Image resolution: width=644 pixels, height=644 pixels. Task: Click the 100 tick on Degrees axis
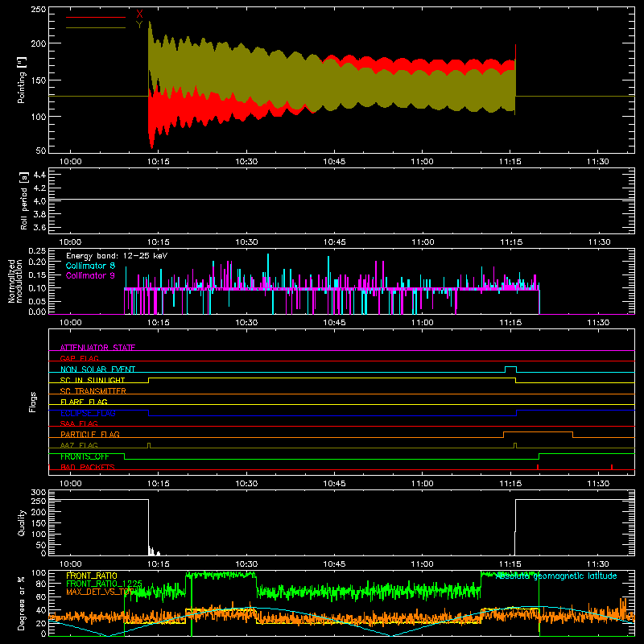(x=39, y=573)
